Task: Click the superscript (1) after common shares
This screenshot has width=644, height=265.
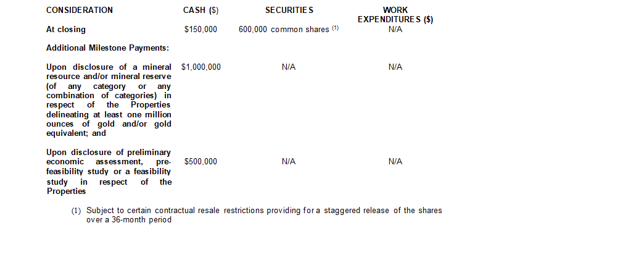Action: [x=336, y=28]
